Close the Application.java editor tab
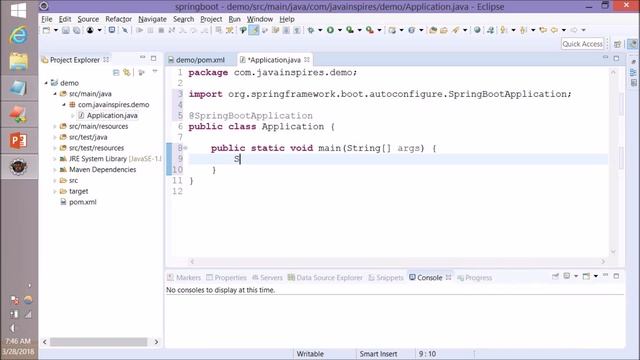640x360 pixels. point(307,60)
